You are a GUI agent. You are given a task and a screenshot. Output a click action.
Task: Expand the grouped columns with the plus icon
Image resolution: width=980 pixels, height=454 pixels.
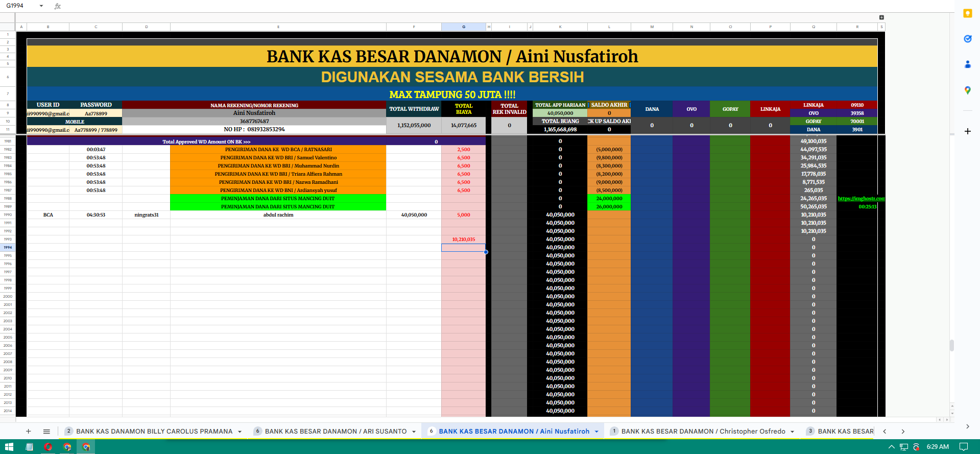tap(881, 17)
